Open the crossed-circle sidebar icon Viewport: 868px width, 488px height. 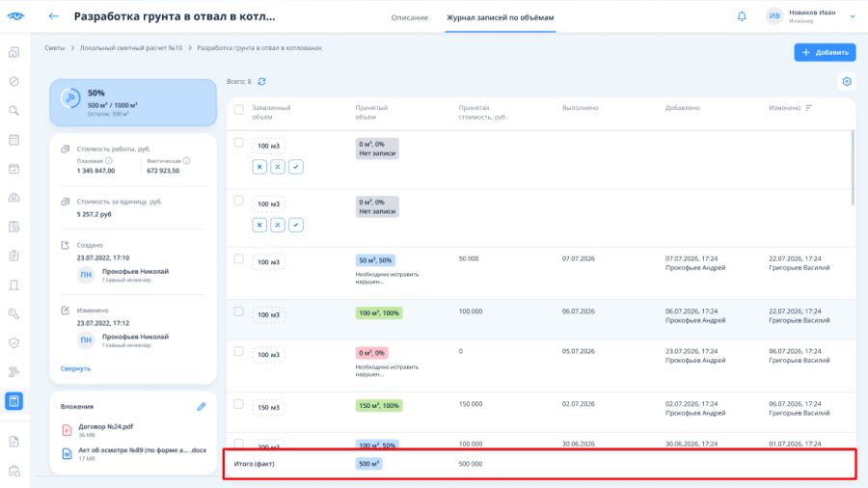pyautogui.click(x=14, y=81)
